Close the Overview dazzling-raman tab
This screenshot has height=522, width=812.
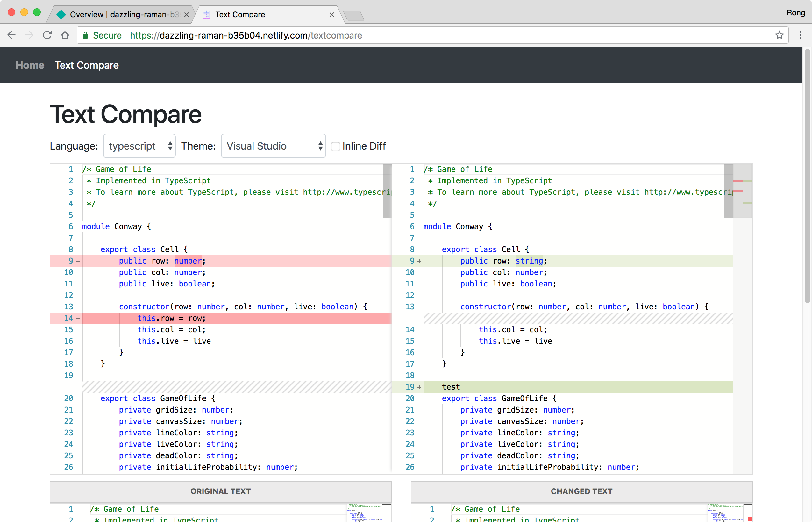click(187, 15)
